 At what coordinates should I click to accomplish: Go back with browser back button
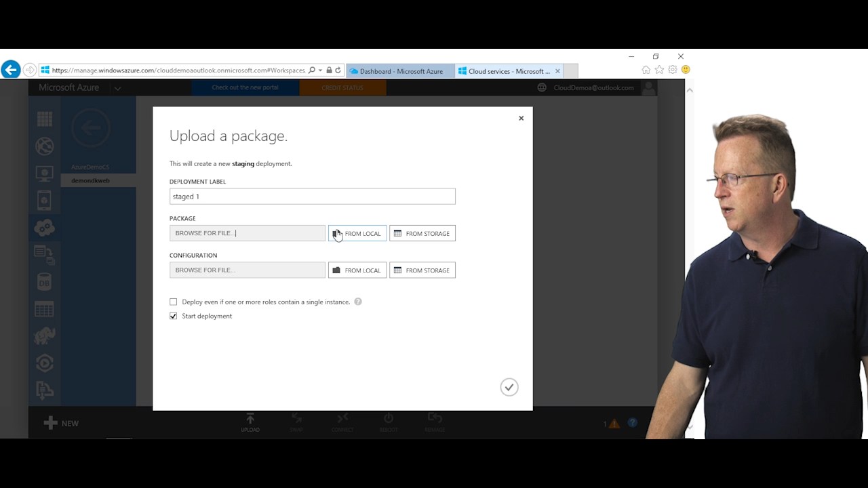[x=11, y=69]
